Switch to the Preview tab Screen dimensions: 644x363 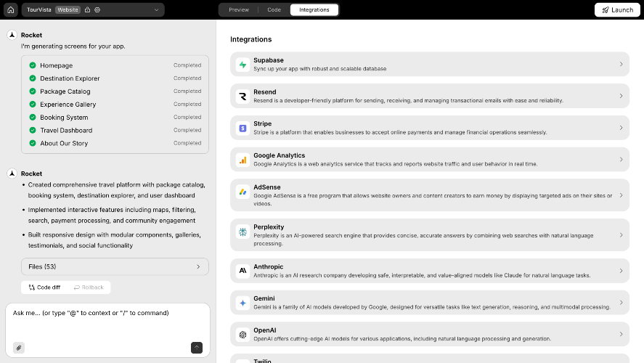[x=239, y=10]
